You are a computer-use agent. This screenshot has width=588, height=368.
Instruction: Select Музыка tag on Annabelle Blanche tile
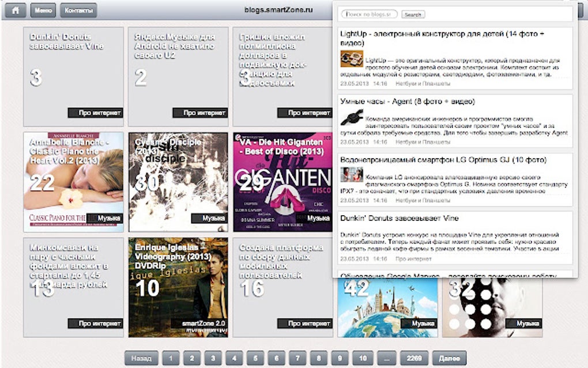click(x=104, y=218)
